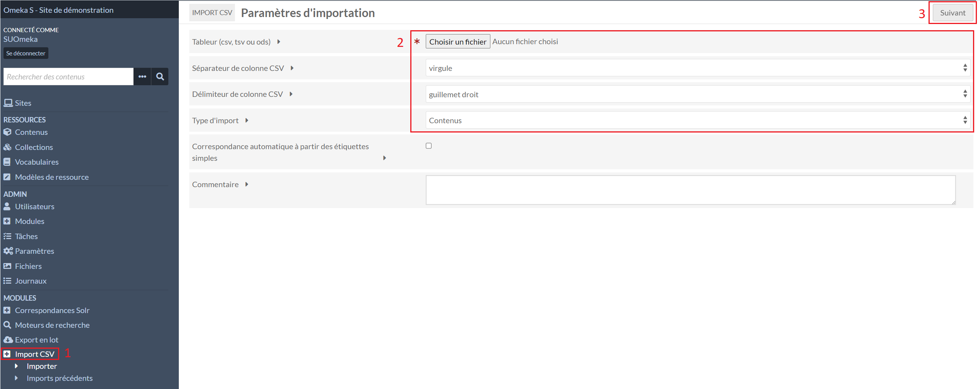
Task: Select the Utilisateurs user icon
Action: (x=8, y=206)
